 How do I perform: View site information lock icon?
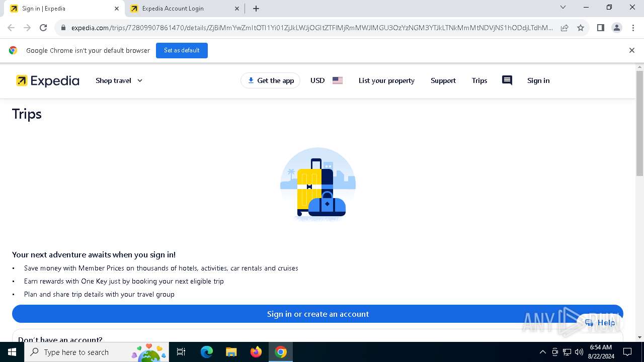pyautogui.click(x=63, y=28)
